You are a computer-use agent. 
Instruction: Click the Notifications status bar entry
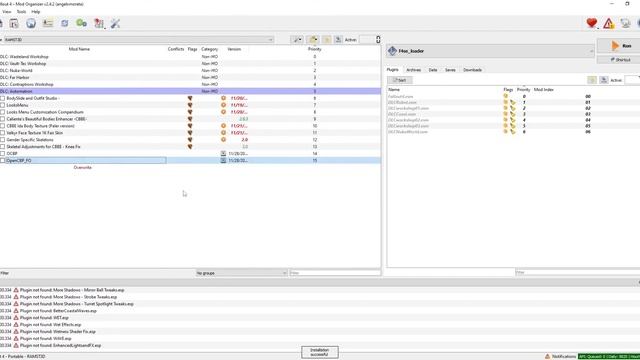click(560, 356)
